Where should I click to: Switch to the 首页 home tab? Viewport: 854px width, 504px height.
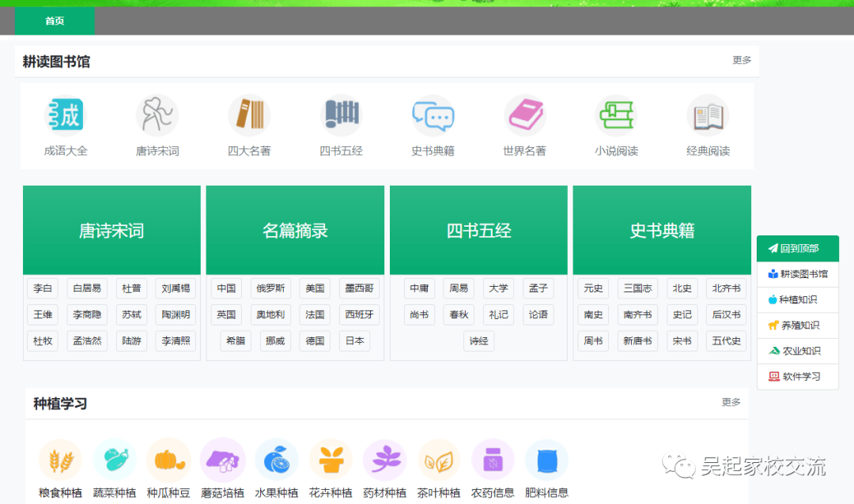click(55, 21)
